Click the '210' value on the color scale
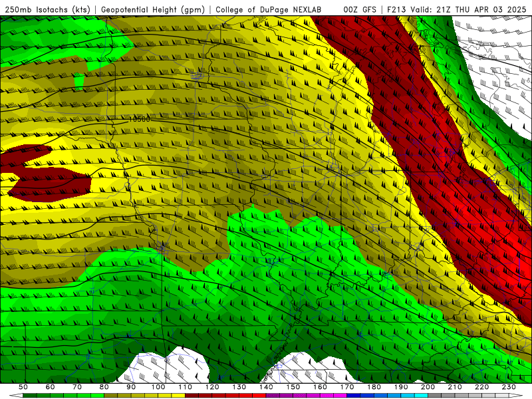The width and height of the screenshot is (532, 399). pyautogui.click(x=455, y=387)
